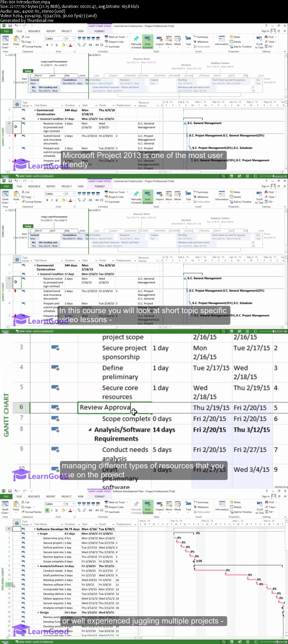Click Help question mark in first frame (00:00:21)
Viewport: 288px width, 644px height.
(x=266, y=26)
